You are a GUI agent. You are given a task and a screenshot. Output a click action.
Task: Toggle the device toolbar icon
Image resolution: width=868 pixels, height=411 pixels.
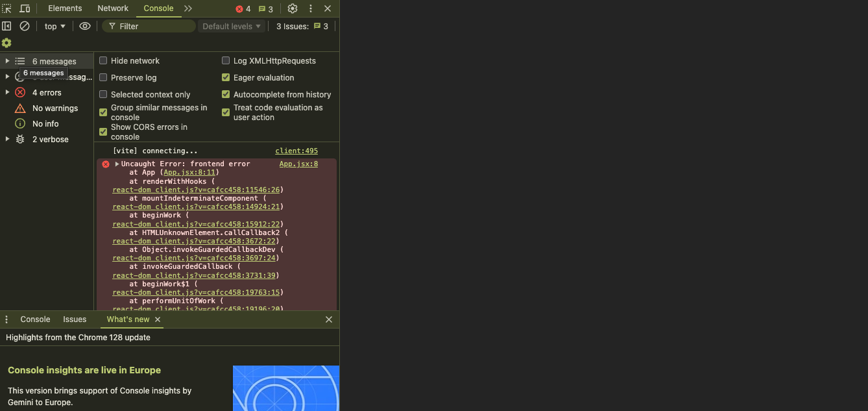[x=25, y=8]
